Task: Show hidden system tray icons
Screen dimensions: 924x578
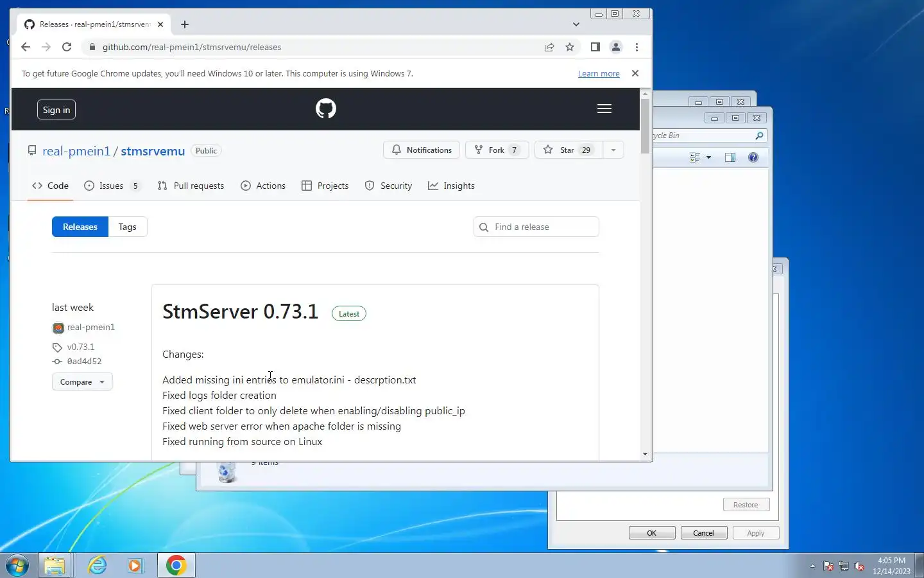Action: point(812,566)
